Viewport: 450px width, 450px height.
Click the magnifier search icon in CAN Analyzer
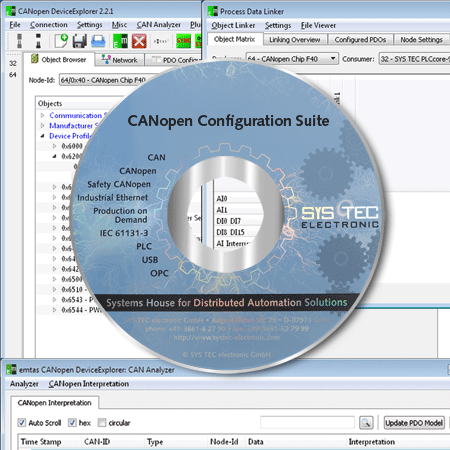(x=366, y=423)
